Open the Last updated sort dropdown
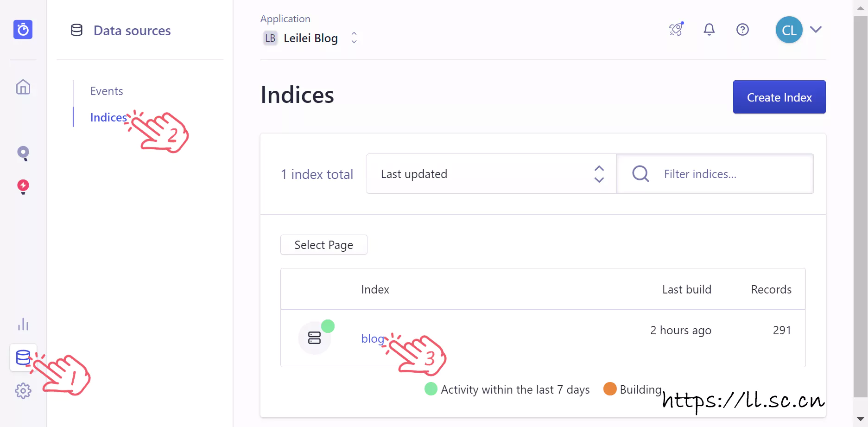 (x=491, y=174)
